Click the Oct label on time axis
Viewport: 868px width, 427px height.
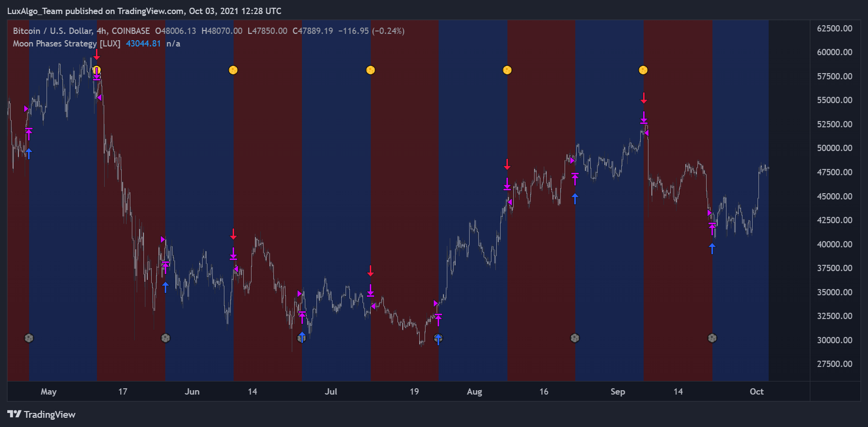pyautogui.click(x=757, y=392)
